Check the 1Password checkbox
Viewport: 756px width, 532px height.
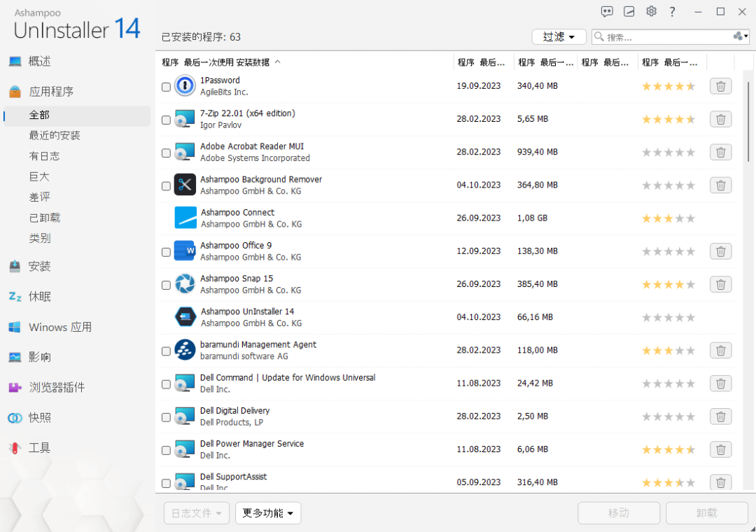tap(166, 87)
